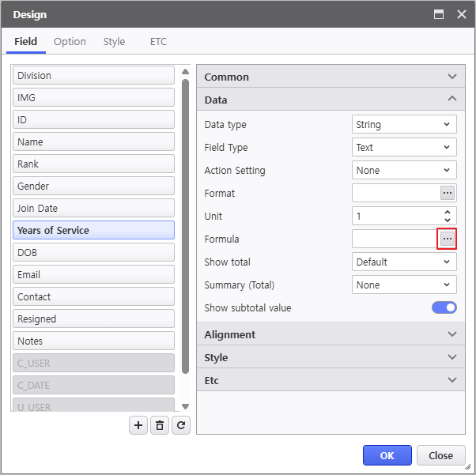Toggle the Show subtotal value switch

[444, 307]
